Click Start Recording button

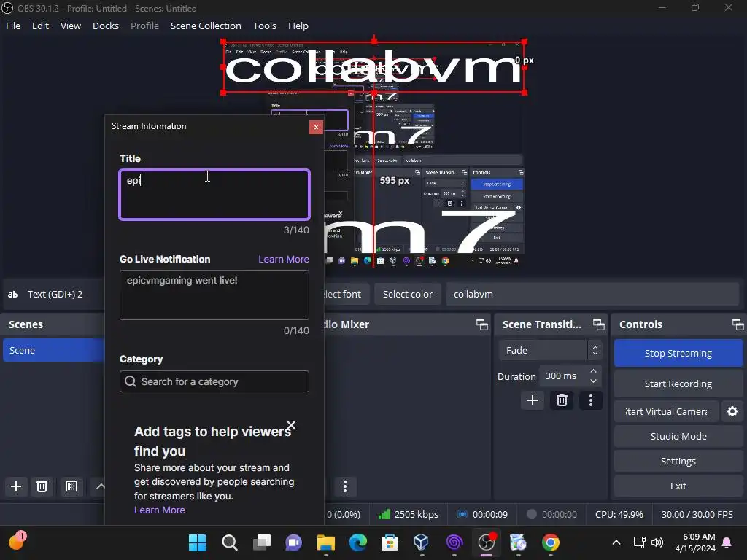[678, 384]
